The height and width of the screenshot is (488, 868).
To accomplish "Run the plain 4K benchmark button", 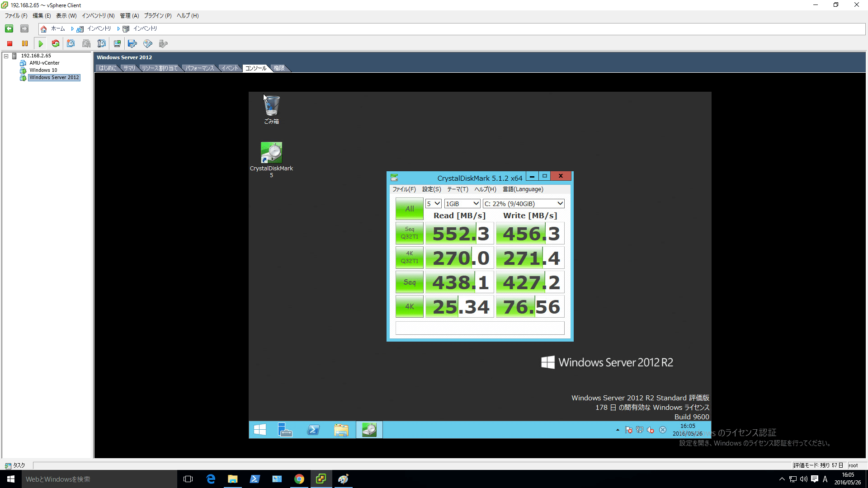I will (410, 306).
